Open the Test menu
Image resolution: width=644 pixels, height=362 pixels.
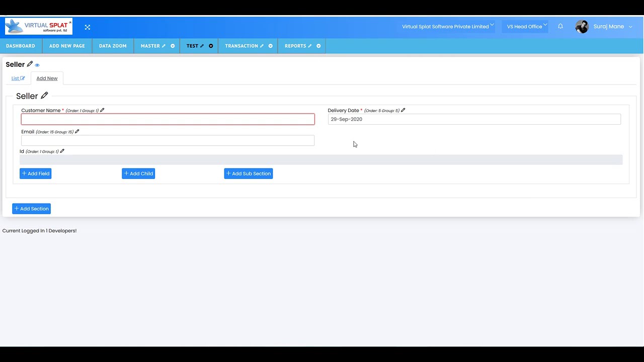[x=192, y=46]
